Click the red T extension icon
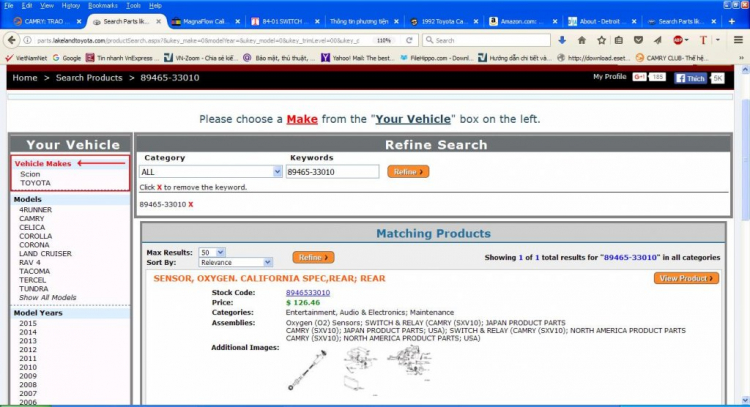 pos(703,40)
